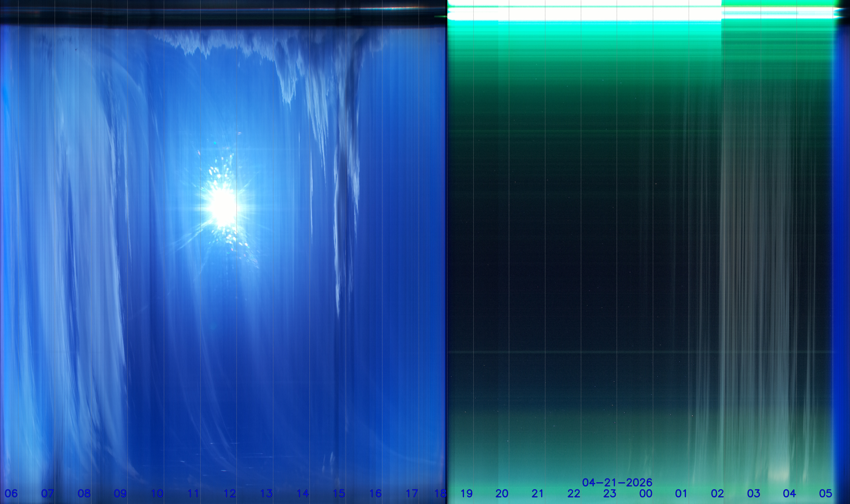Click the 01 hour label

(x=681, y=493)
